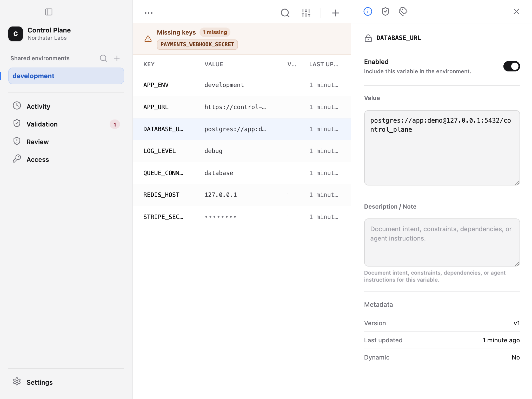Click the Missing keys warning triangle
Viewport: 532px width, 399px height.
[148, 39]
